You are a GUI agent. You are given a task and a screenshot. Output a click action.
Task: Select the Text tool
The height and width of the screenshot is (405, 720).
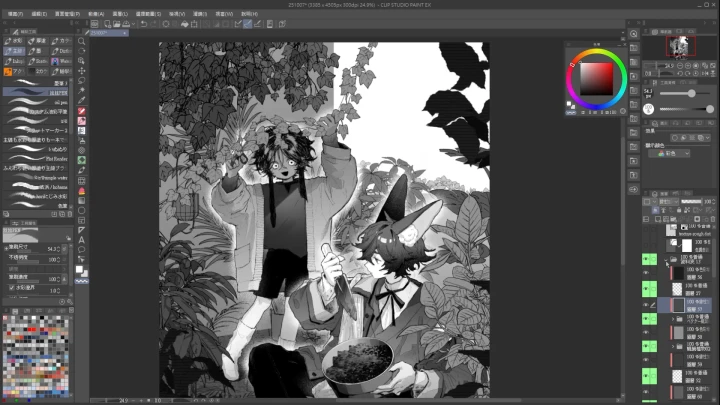click(81, 238)
